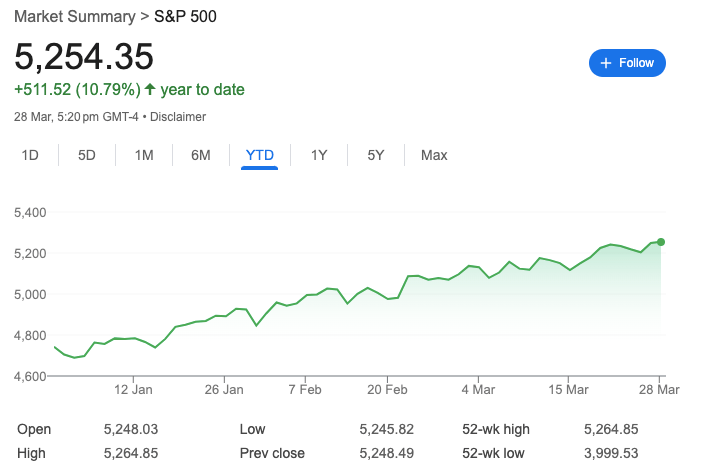The width and height of the screenshot is (713, 472).
Task: Open the 5Y chart range
Action: [376, 155]
